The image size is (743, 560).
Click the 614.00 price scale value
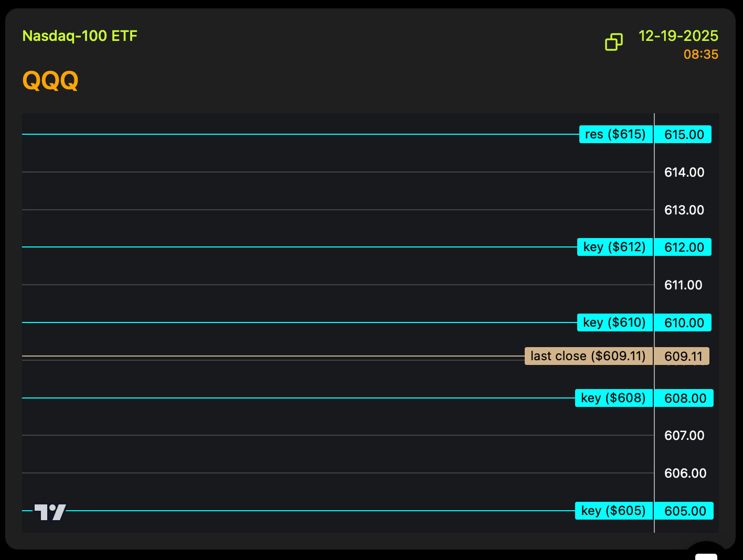pos(684,172)
